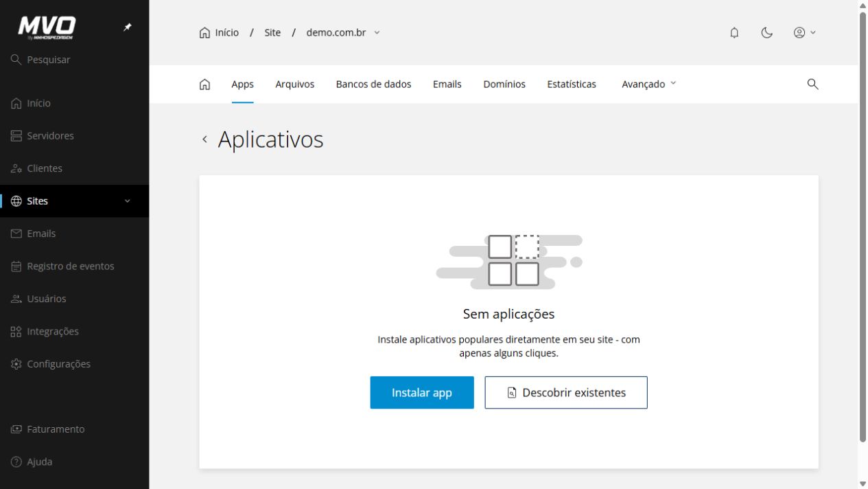Open Usuários in the sidebar

(x=74, y=299)
